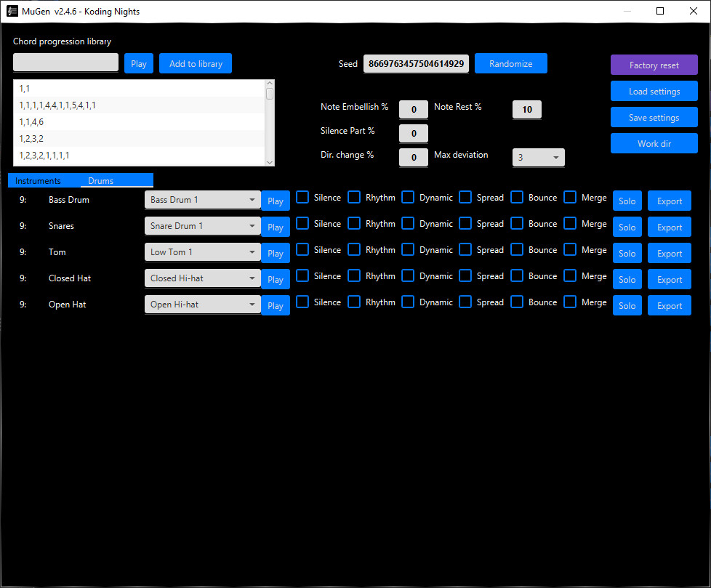The width and height of the screenshot is (711, 588).
Task: Click the Factory reset button
Action: [654, 65]
